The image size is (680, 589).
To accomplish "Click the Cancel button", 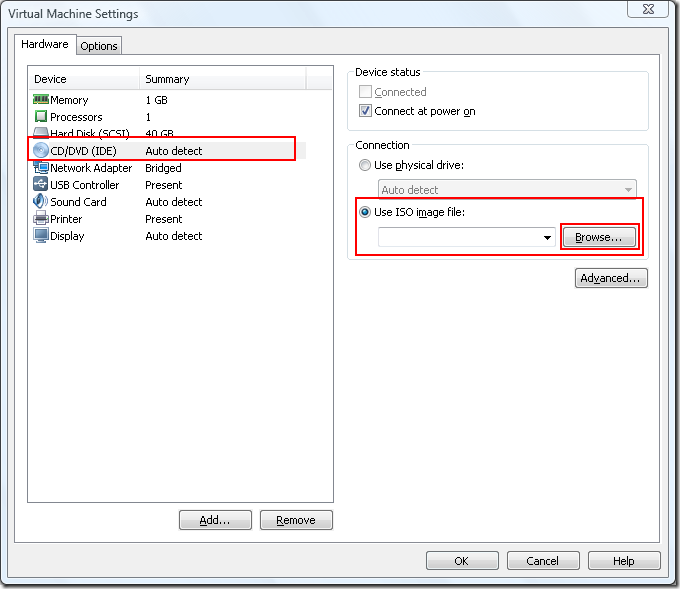I will coord(543,561).
